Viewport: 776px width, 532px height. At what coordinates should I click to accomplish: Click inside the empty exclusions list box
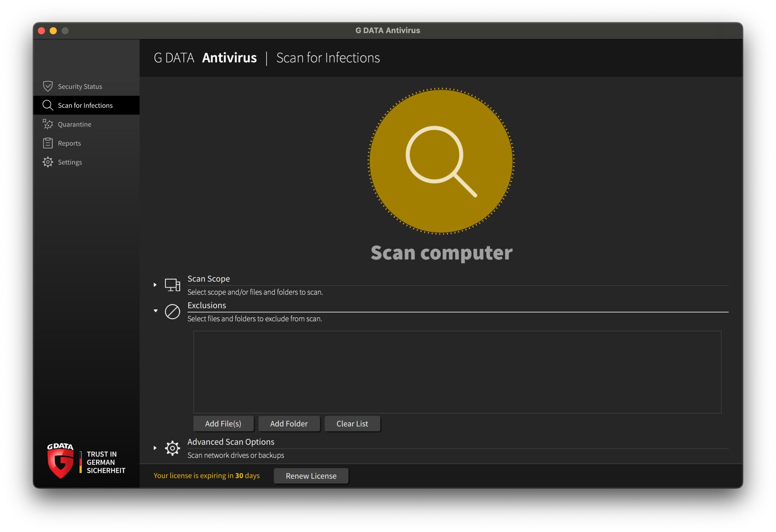coord(457,372)
